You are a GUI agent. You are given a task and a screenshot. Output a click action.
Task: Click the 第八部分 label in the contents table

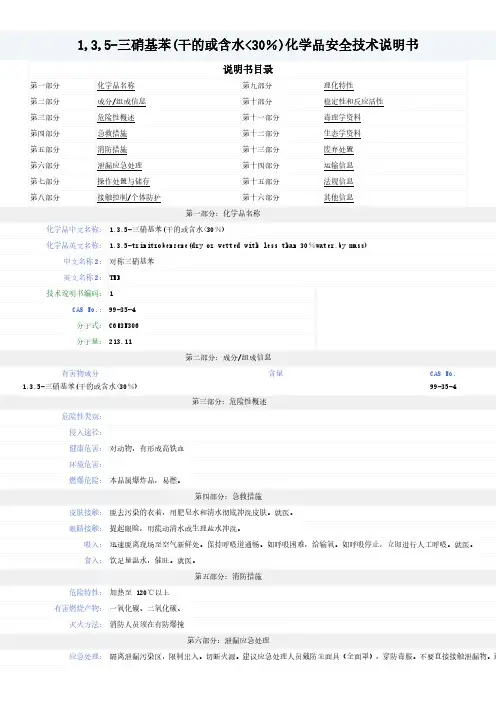click(45, 197)
